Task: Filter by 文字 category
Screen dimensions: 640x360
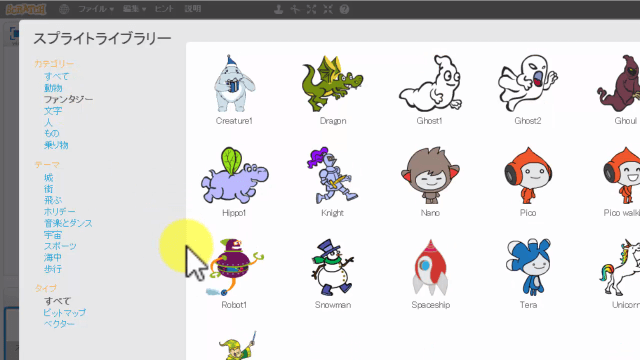Action: click(x=53, y=111)
